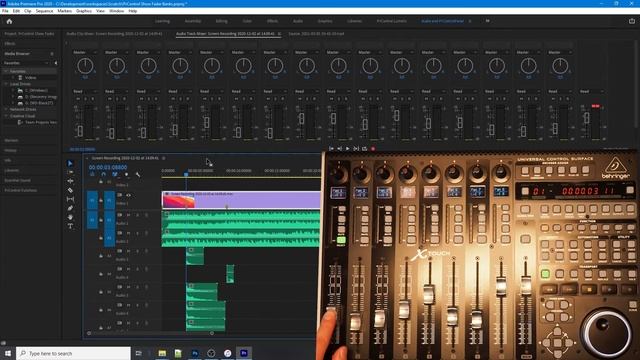Enable voice-over record on Audio 1

[x=147, y=215]
